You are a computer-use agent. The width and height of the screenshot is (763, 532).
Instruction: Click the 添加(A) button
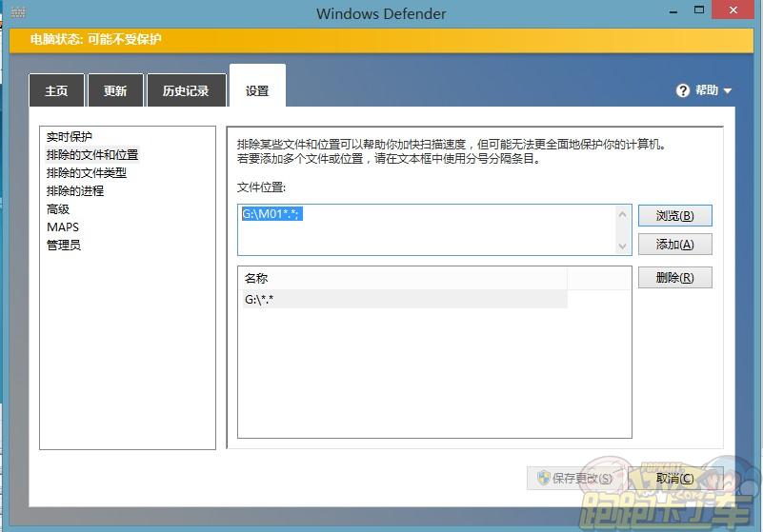(675, 245)
